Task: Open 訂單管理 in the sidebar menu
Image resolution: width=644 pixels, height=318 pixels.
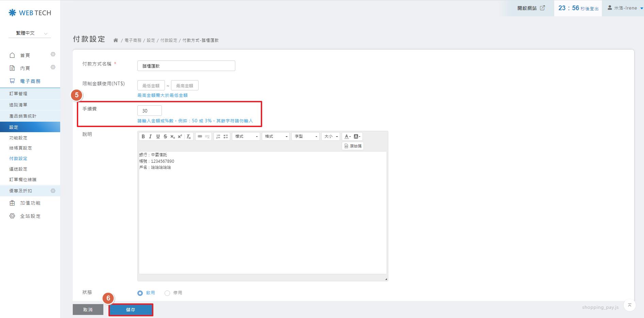Action: point(18,94)
